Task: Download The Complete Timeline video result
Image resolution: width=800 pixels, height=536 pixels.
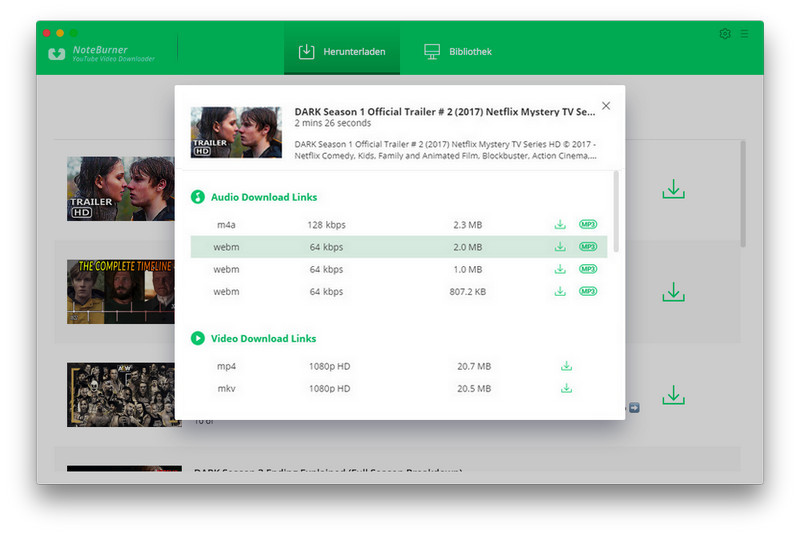Action: coord(673,292)
